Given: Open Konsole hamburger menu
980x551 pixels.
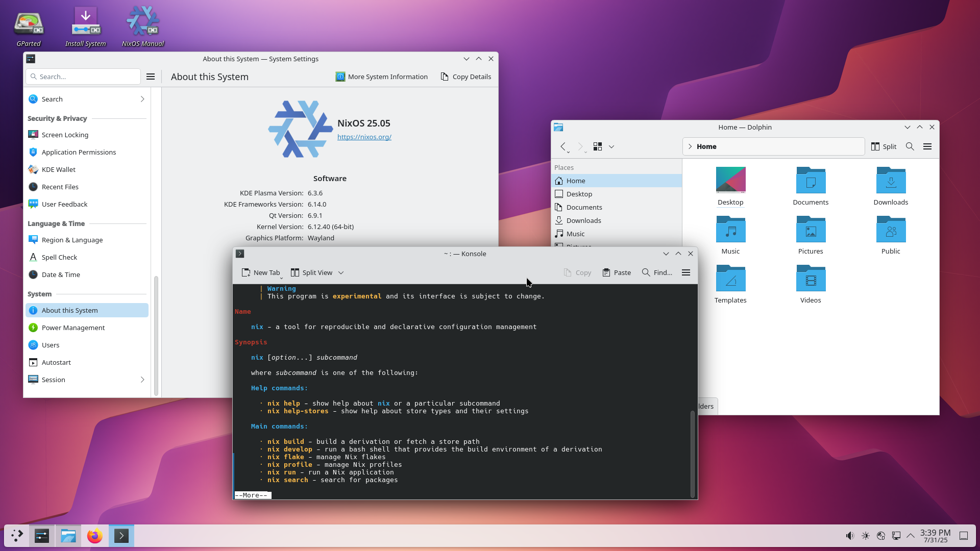Looking at the screenshot, I should (x=686, y=272).
